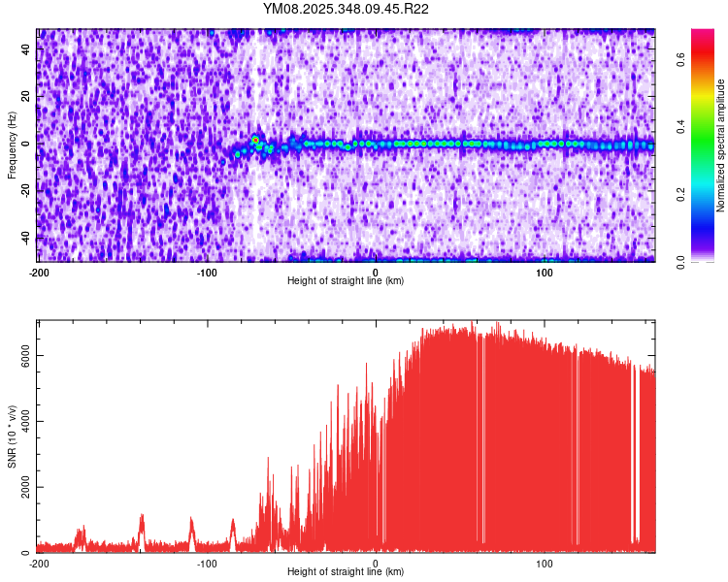This screenshot has height=582, width=728.
Task: Click the -200 tick below the SNR plot
Action: [39, 564]
